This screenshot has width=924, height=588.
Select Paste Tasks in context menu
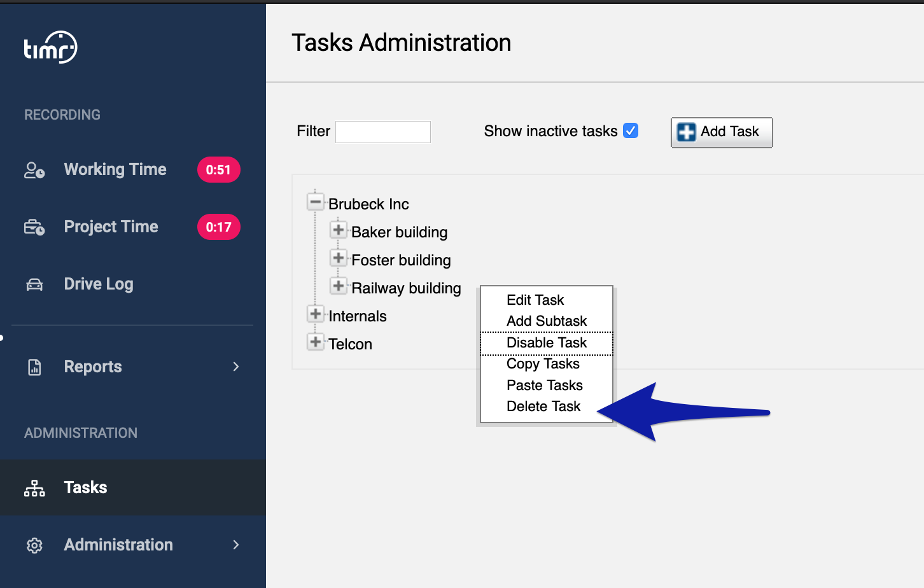547,385
